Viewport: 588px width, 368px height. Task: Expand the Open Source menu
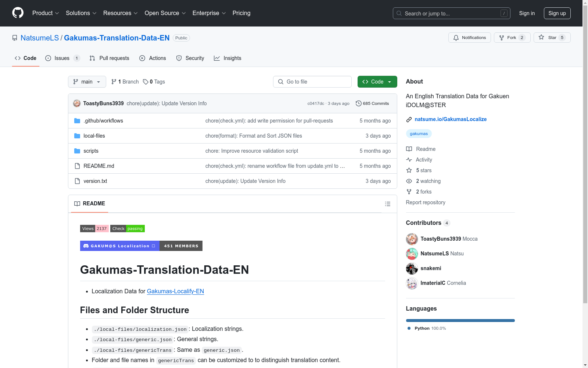point(165,13)
